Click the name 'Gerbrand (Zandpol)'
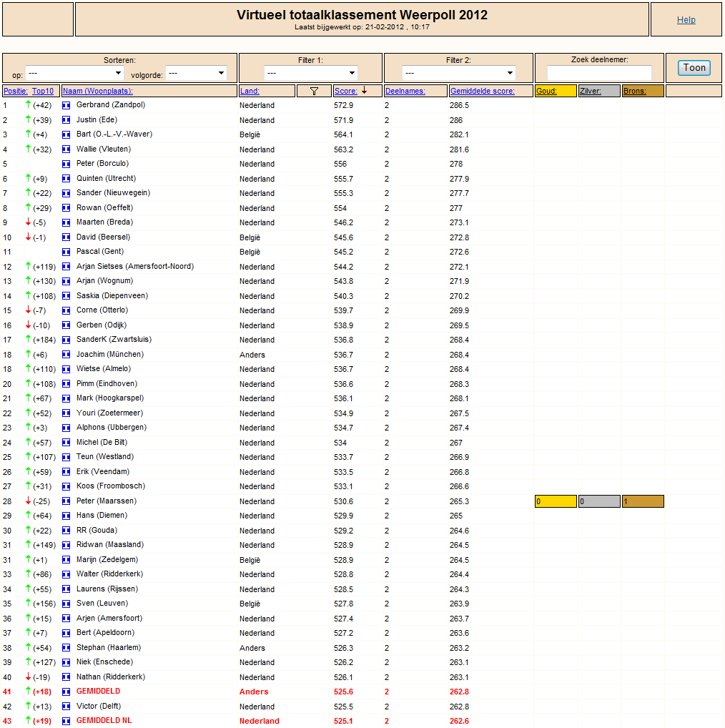The image size is (725, 728). [111, 105]
